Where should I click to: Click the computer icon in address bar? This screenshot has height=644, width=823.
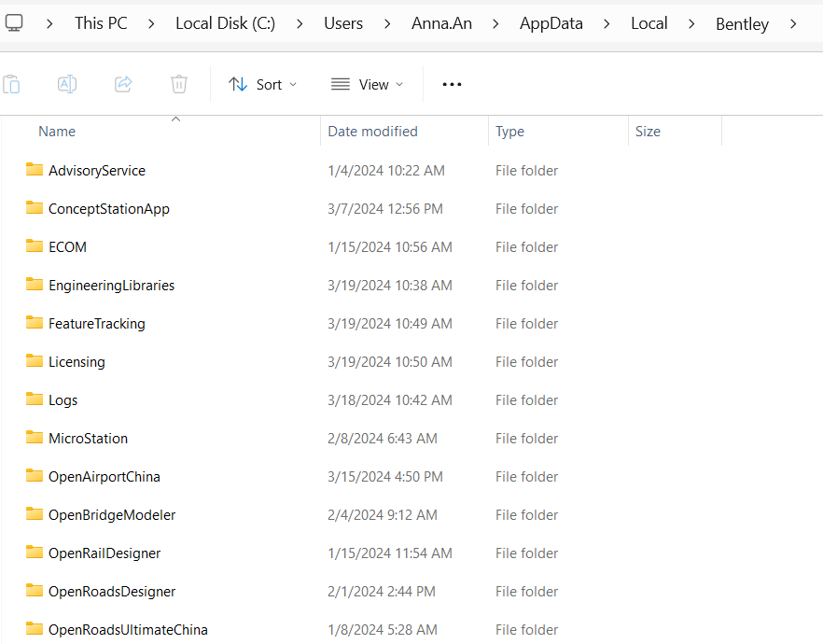(14, 23)
